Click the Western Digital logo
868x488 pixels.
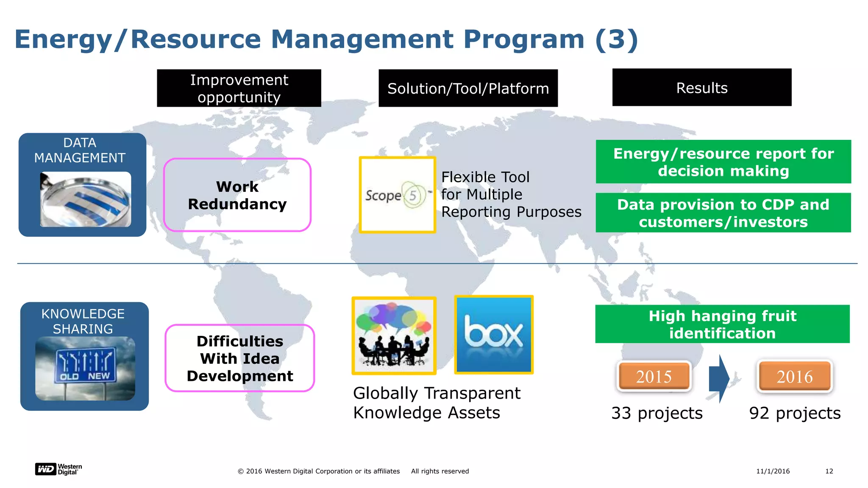tap(58, 469)
